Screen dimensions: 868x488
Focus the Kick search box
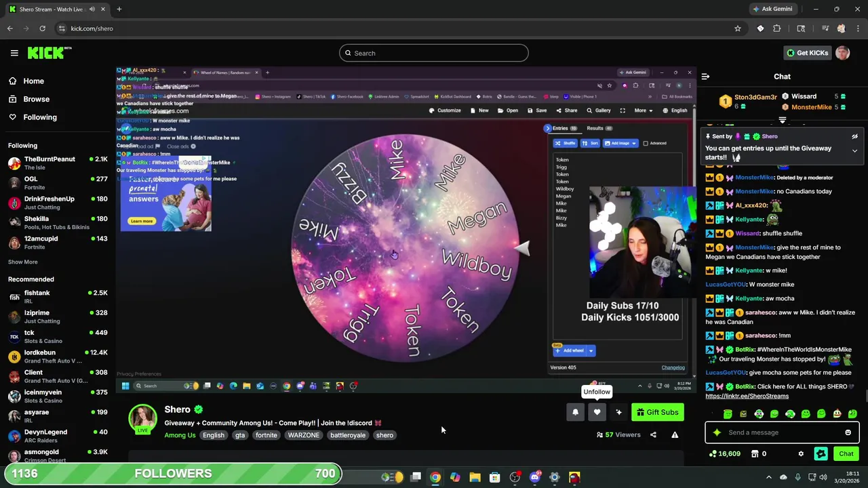[434, 53]
